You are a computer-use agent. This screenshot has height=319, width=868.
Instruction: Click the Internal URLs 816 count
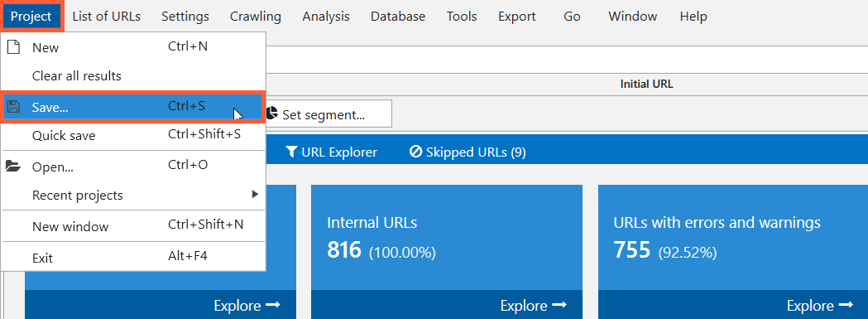(344, 250)
